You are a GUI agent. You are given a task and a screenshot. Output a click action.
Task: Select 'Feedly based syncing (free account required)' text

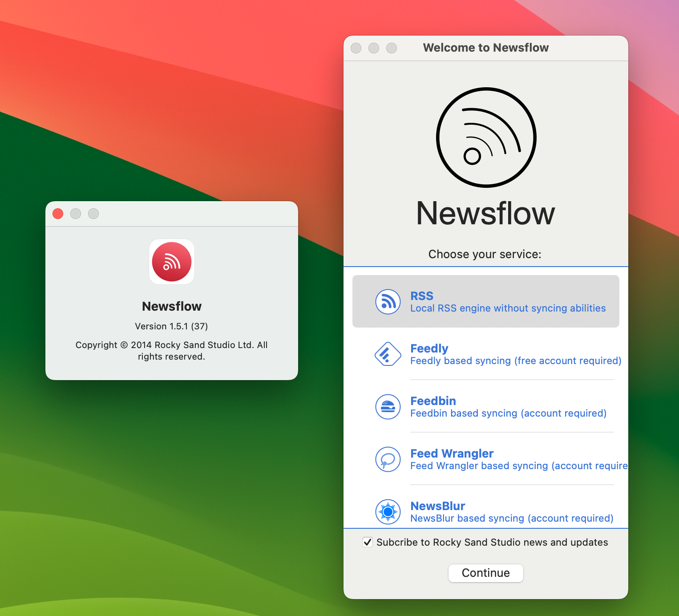[516, 361]
